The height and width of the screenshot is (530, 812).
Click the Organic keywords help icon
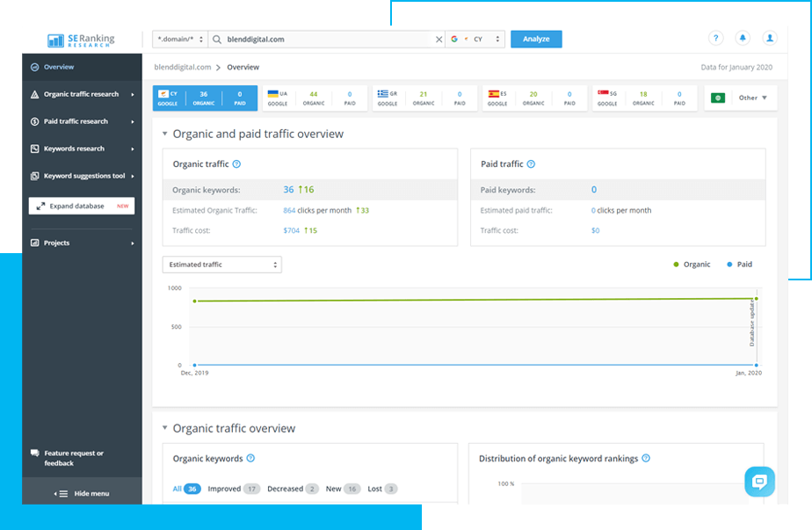(x=250, y=459)
